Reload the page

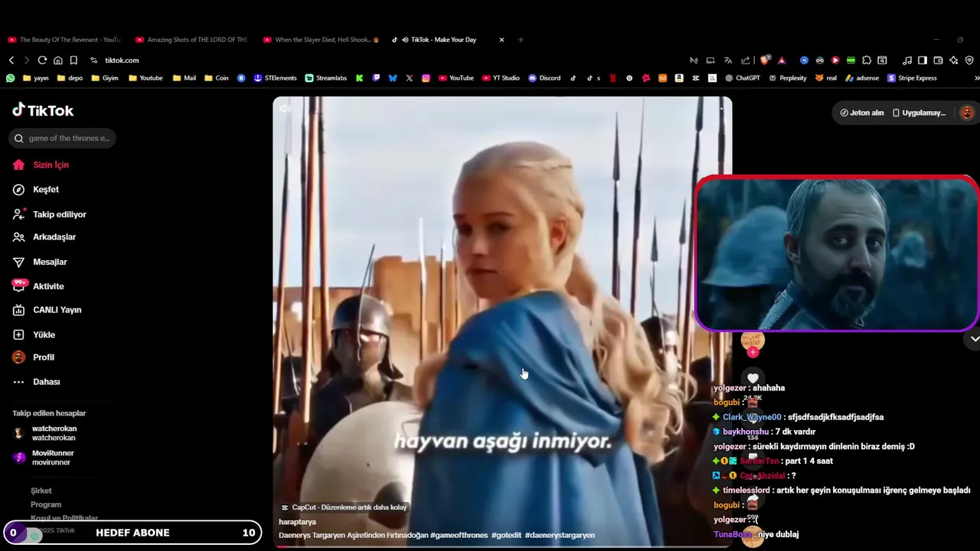42,60
